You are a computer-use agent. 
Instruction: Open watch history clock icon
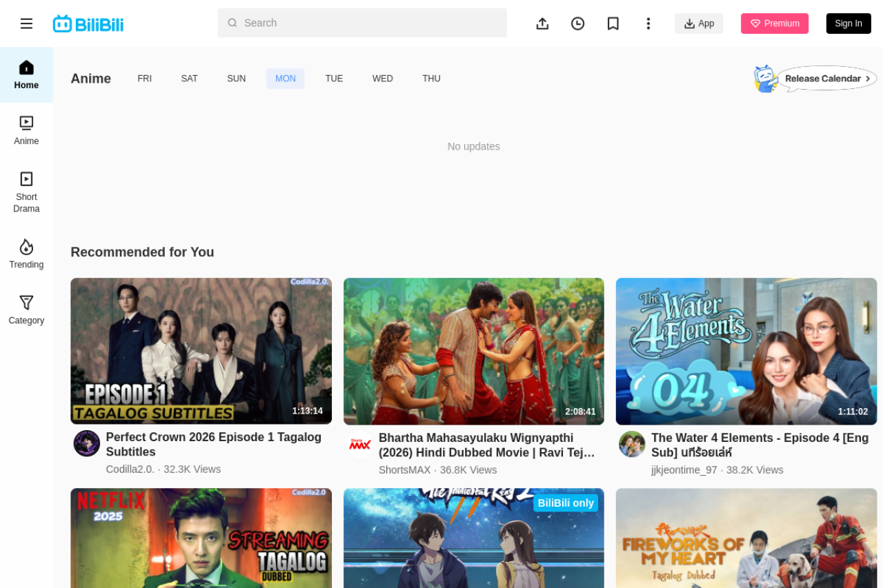click(x=577, y=23)
